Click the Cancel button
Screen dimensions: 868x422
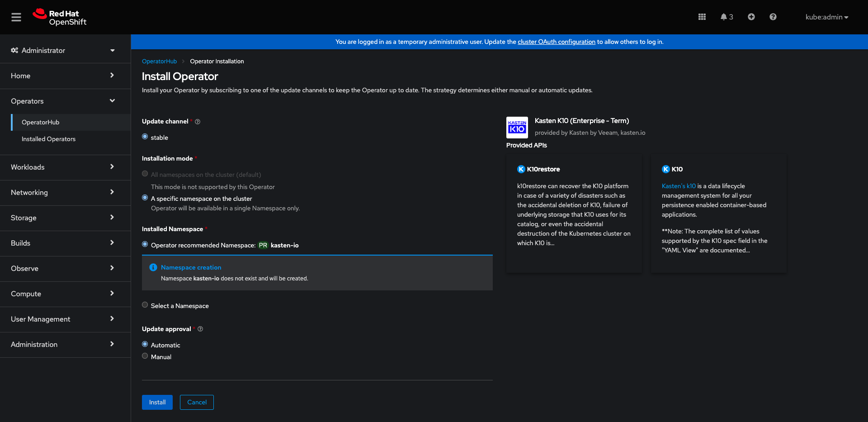point(197,403)
